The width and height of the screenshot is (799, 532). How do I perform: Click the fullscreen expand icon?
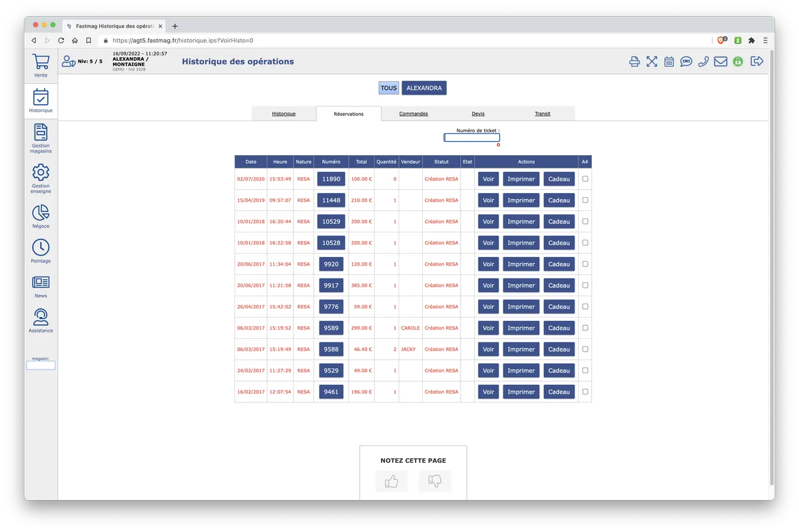(x=652, y=62)
